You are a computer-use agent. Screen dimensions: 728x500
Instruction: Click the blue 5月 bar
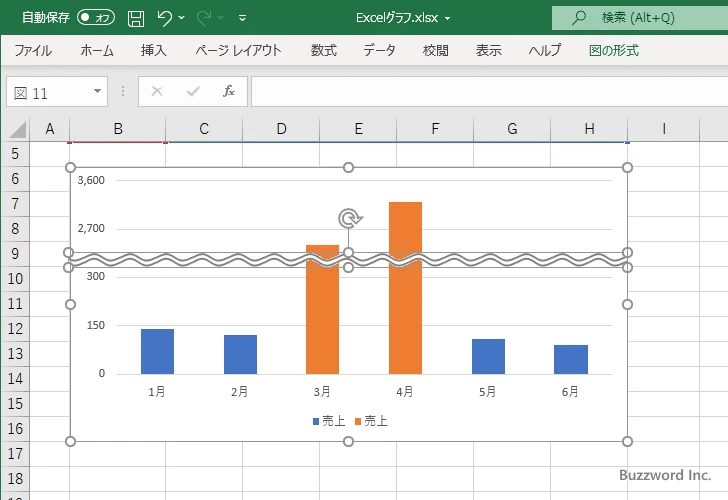[488, 357]
